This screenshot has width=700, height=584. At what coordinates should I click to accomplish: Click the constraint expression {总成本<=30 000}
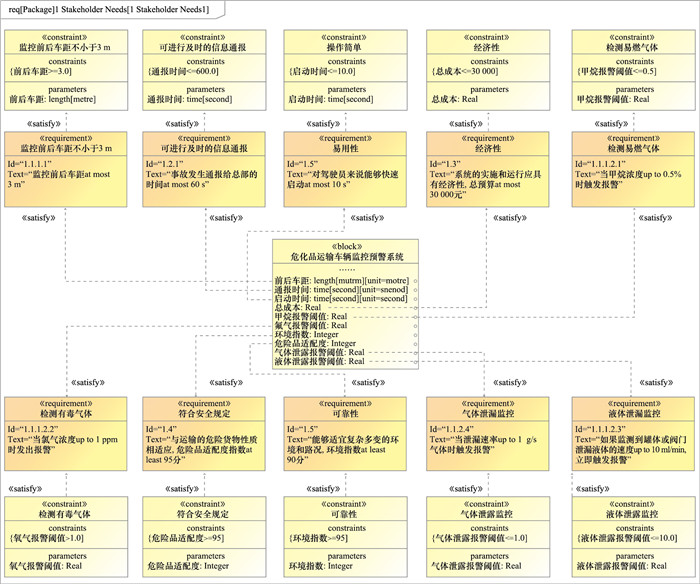pyautogui.click(x=465, y=71)
